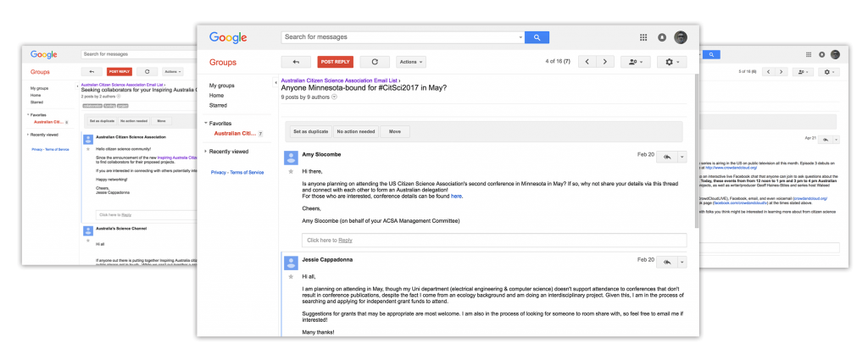
Task: Open Terms of Service link in the front window
Action: point(247,173)
